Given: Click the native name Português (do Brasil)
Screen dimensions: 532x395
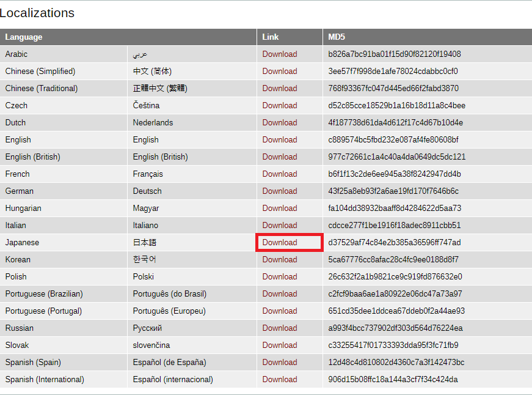Looking at the screenshot, I should pos(170,293).
